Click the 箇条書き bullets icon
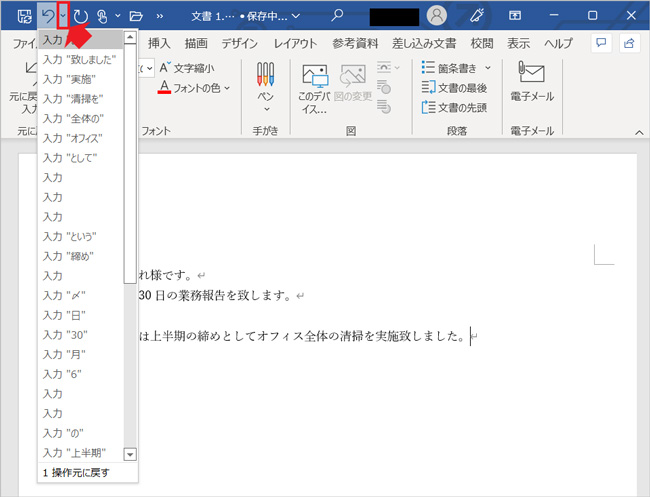 pyautogui.click(x=428, y=68)
